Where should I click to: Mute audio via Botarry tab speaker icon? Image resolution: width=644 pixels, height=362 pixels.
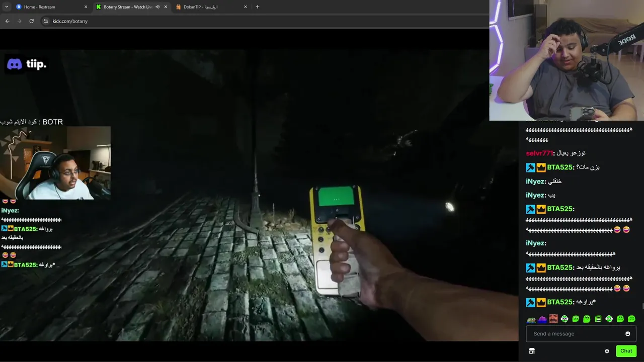coord(157,7)
